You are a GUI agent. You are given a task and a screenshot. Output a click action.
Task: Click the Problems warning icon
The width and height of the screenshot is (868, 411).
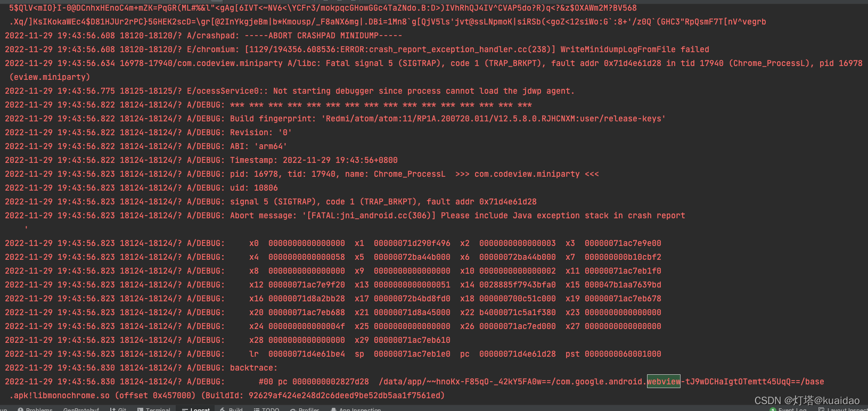pos(20,409)
